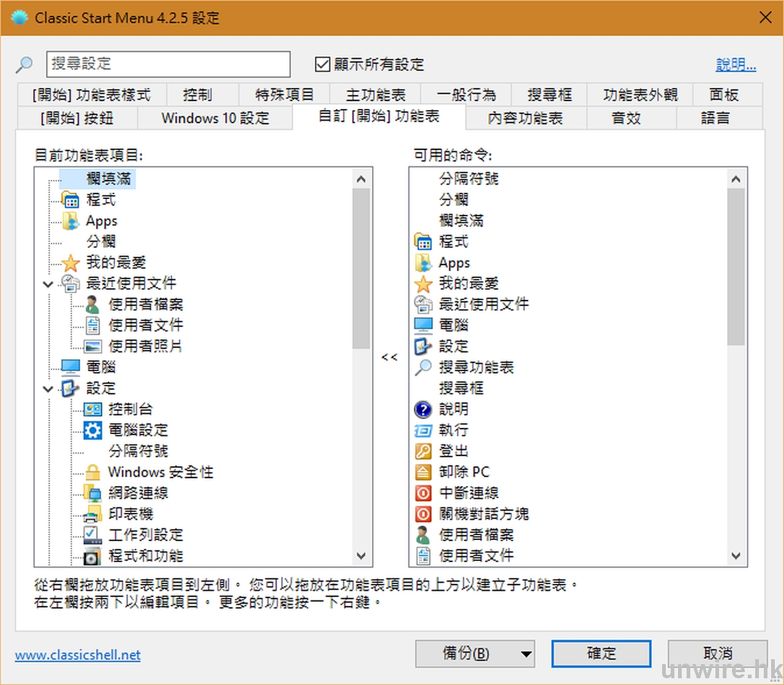784x685 pixels.
Task: Open the www.classicshell.net link
Action: coord(78,655)
